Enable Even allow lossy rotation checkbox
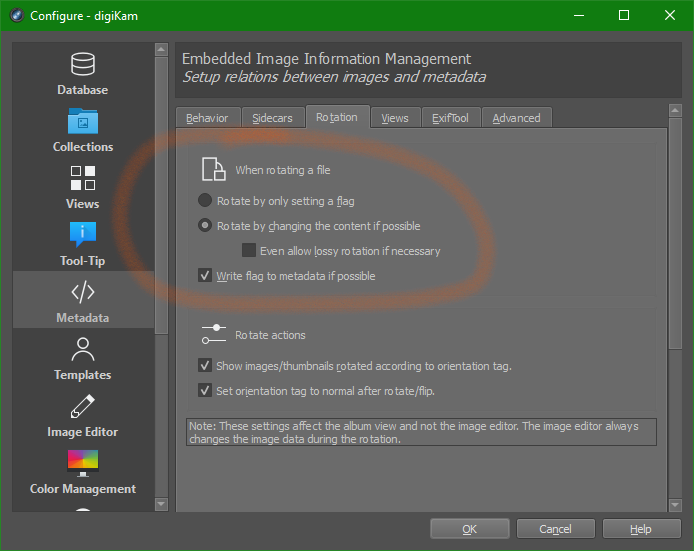The image size is (694, 551). [x=249, y=251]
